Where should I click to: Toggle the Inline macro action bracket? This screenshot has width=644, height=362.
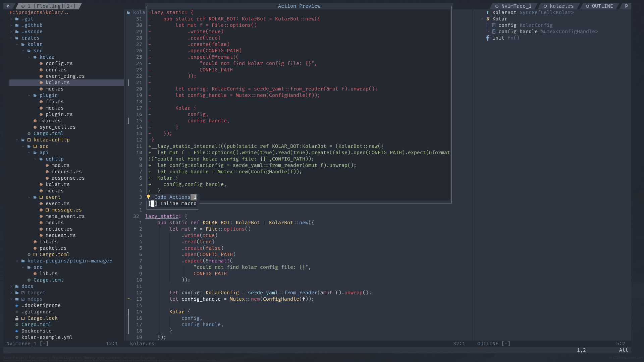(x=153, y=203)
